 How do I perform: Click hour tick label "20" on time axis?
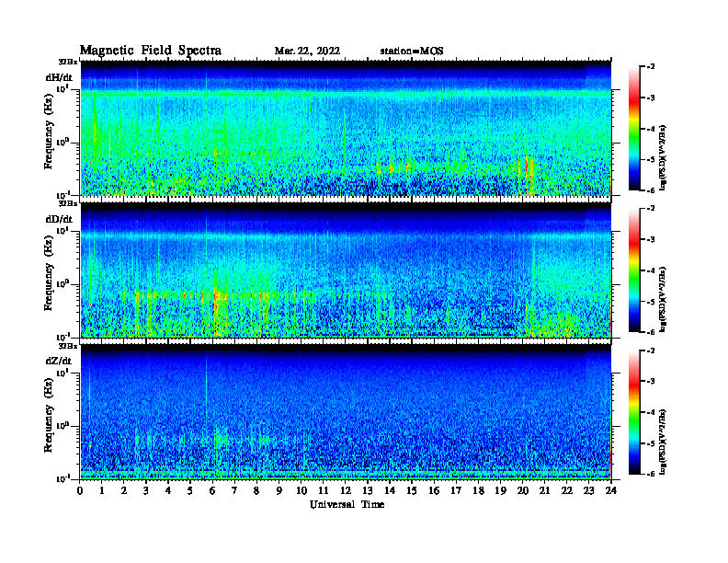[522, 490]
